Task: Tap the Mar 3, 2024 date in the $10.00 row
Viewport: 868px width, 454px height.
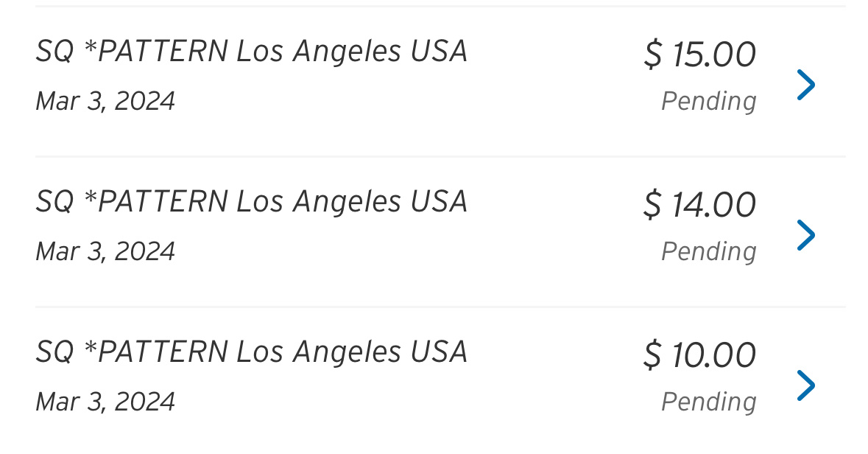Action: coord(105,402)
